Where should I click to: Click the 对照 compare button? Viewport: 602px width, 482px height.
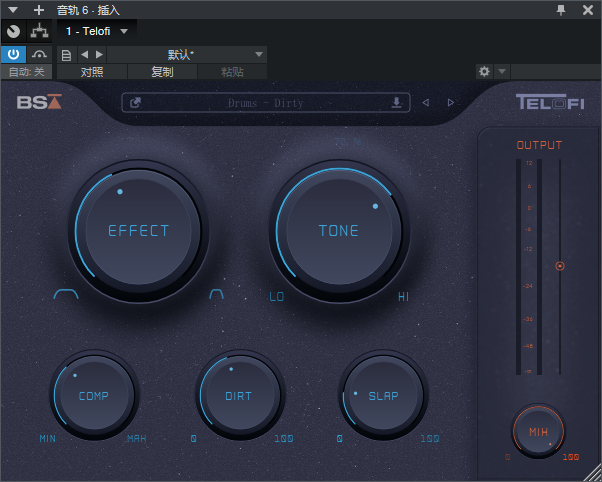pyautogui.click(x=92, y=72)
